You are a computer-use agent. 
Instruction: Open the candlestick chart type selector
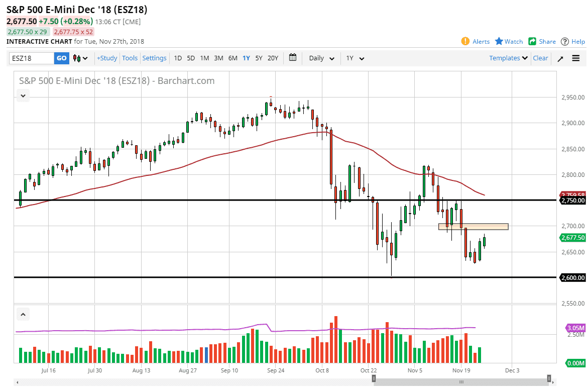tap(80, 58)
